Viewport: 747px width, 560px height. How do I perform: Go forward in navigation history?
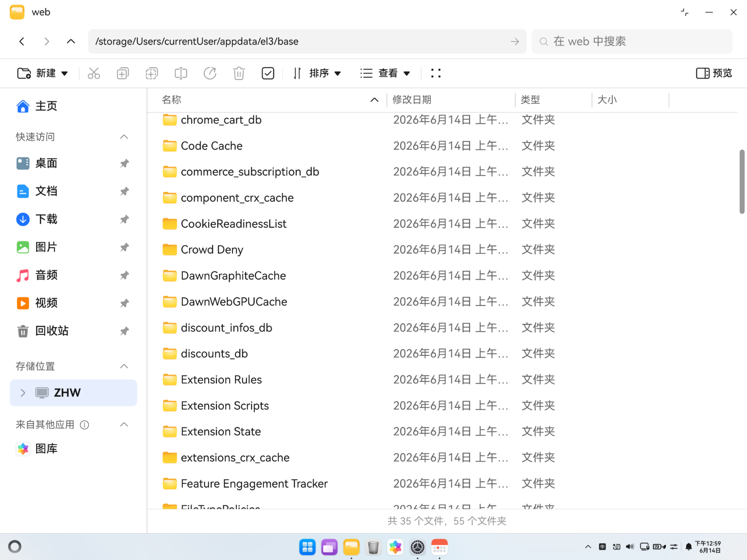[47, 41]
